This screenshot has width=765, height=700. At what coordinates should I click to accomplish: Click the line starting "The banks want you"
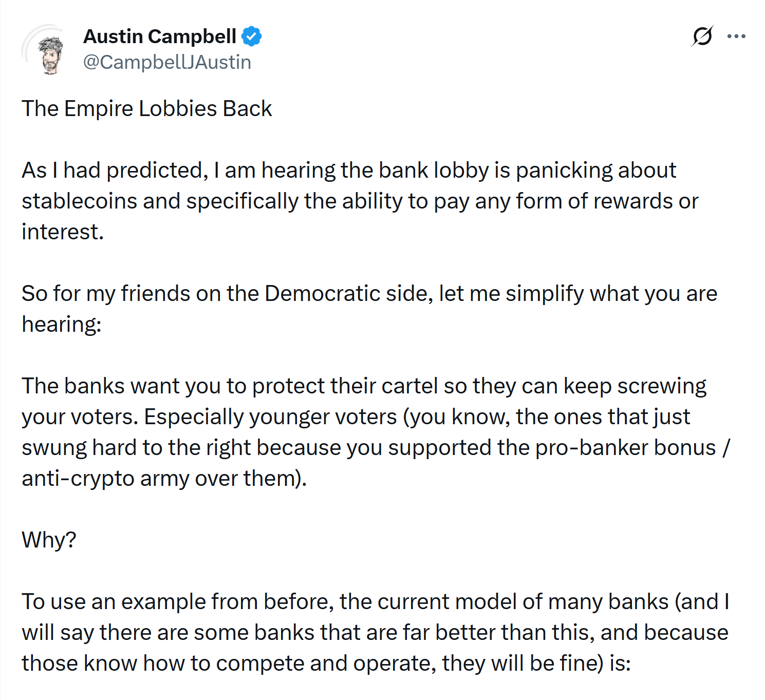pyautogui.click(x=364, y=386)
